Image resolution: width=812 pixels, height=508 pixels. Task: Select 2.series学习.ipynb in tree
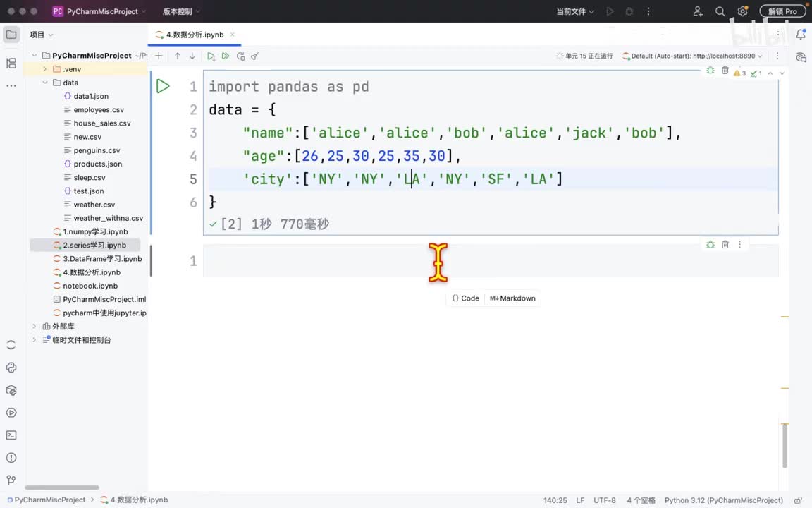94,246
